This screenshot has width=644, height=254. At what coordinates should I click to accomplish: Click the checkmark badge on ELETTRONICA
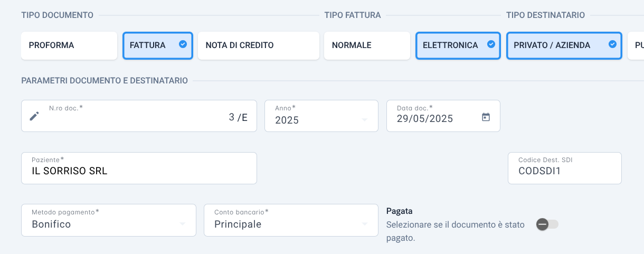pyautogui.click(x=490, y=44)
